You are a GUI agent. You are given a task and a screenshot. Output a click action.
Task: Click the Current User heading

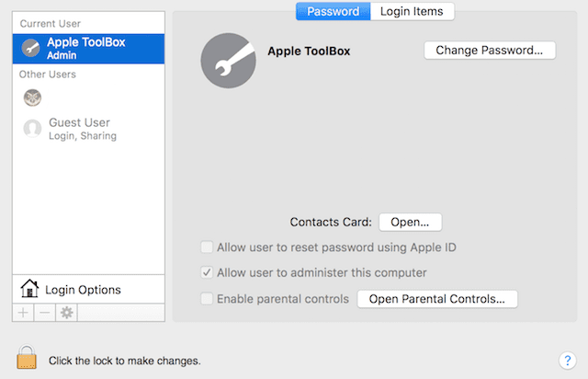(51, 24)
